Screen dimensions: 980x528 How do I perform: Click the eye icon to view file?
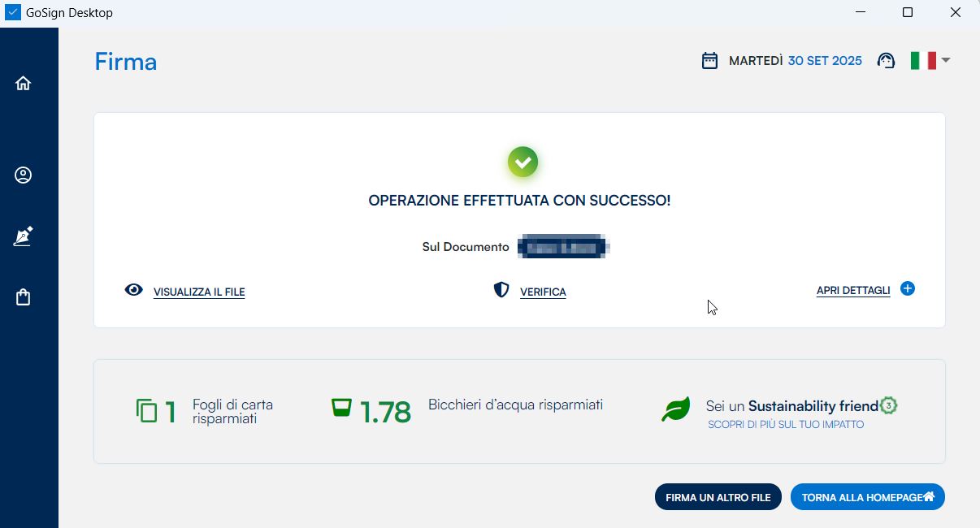[x=134, y=290]
